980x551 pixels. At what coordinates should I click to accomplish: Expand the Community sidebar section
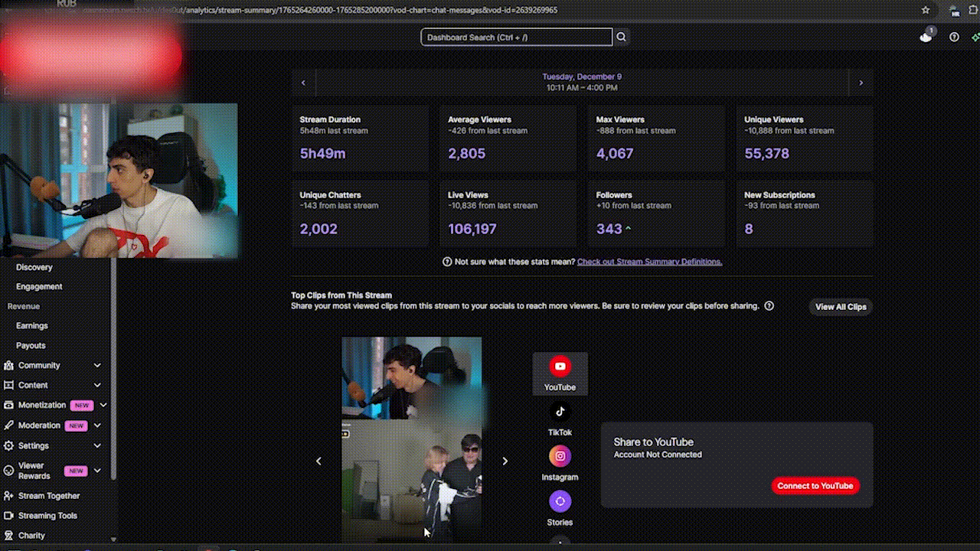click(97, 366)
